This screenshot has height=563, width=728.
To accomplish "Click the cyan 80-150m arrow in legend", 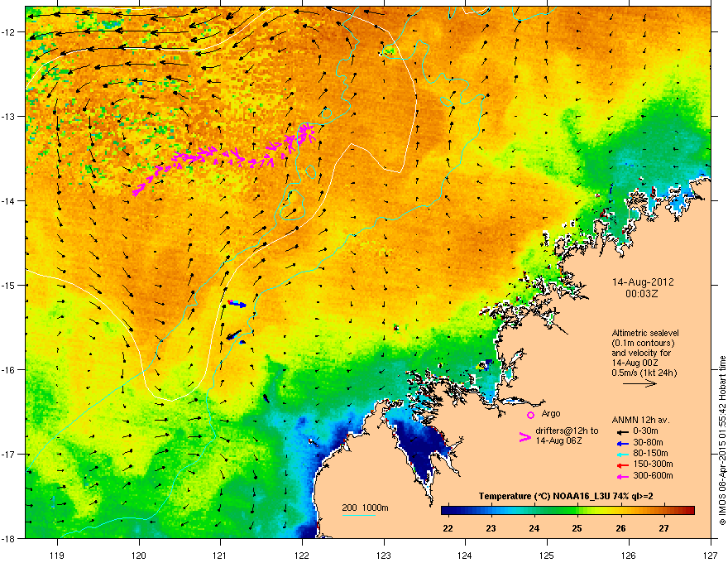I will tap(622, 454).
